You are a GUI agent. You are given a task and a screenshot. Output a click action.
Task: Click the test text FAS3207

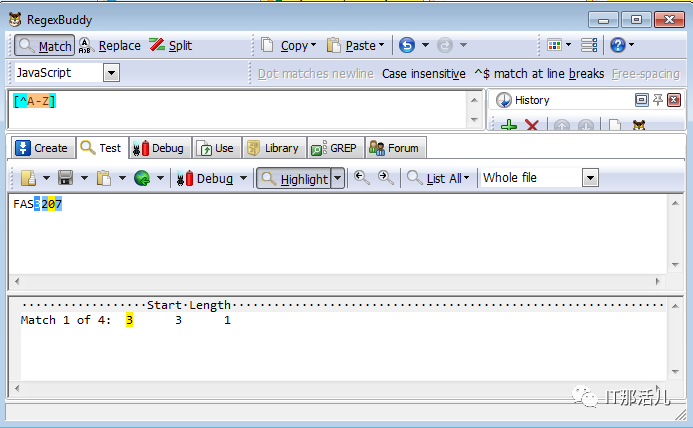(x=38, y=204)
